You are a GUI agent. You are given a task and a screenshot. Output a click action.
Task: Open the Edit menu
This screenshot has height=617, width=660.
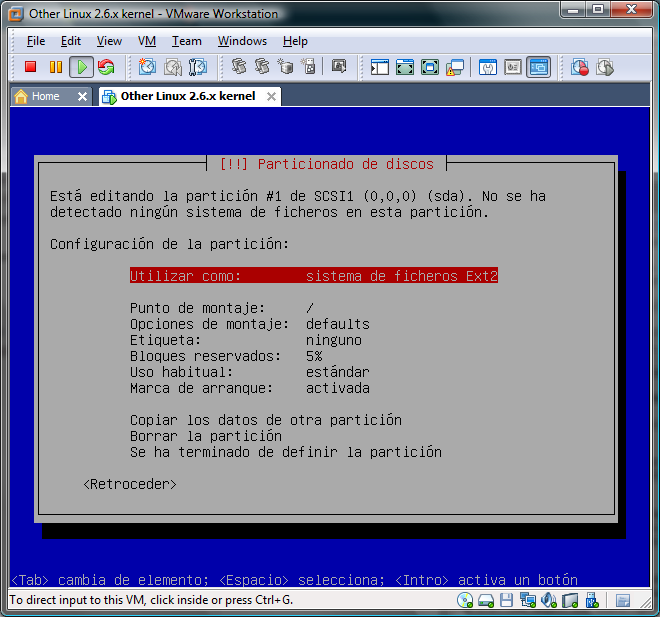tap(71, 41)
